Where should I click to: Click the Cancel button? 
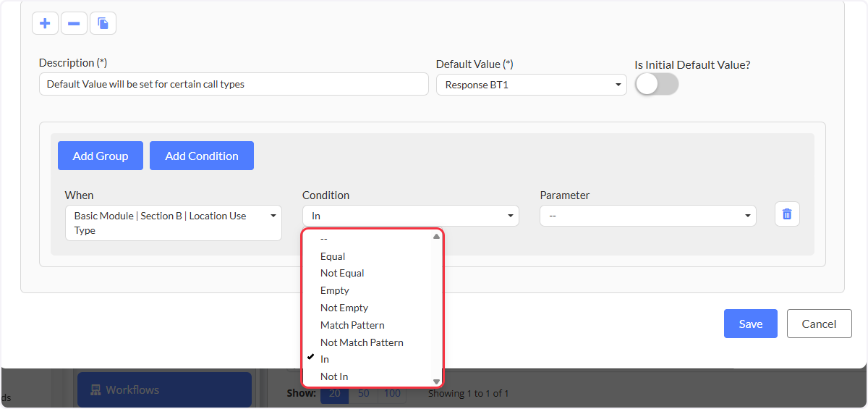pos(820,324)
